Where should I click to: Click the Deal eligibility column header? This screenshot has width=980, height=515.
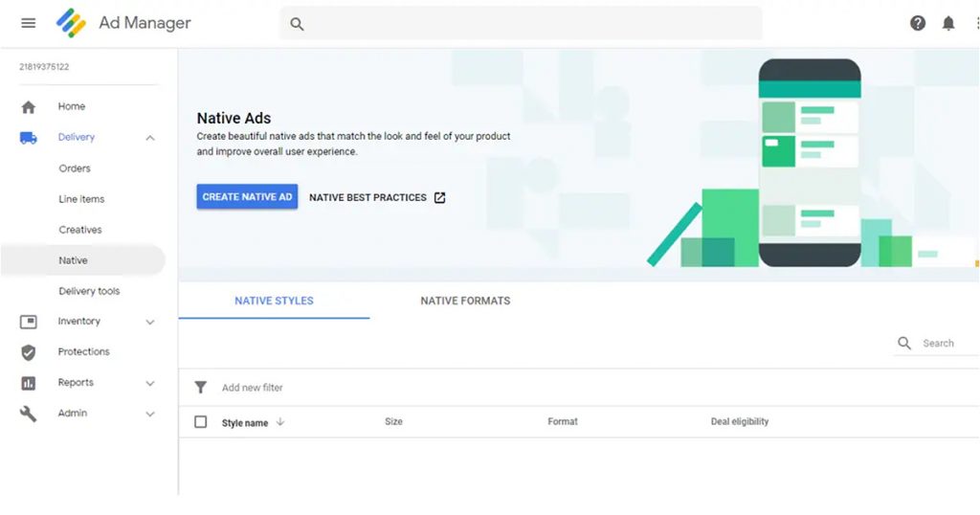click(x=740, y=421)
